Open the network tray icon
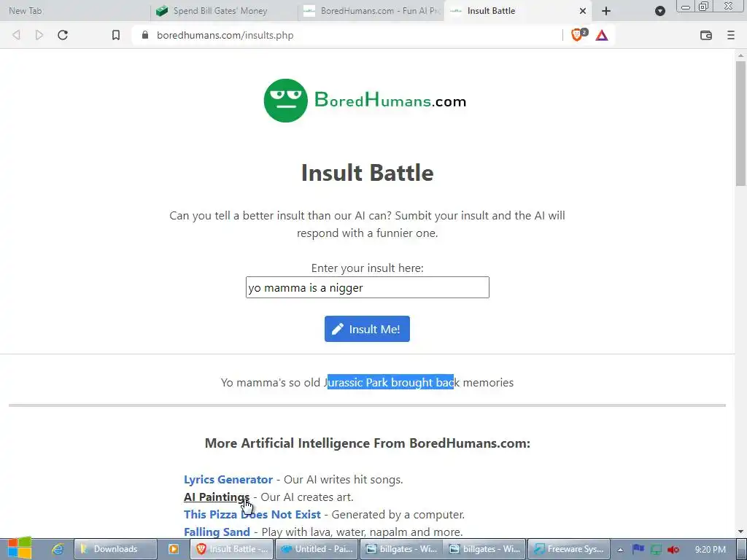747x560 pixels. point(656,550)
